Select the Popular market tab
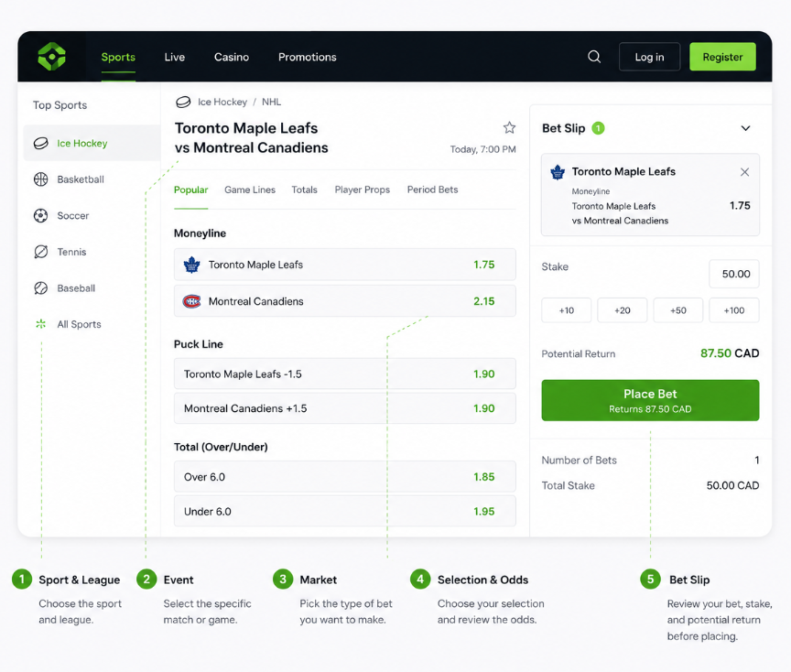Screen dimensions: 791x672 (190, 190)
